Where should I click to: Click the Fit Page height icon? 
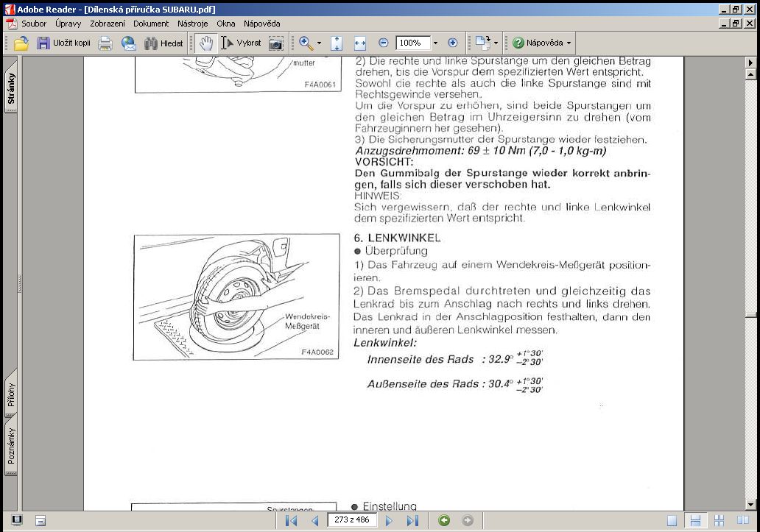point(337,43)
